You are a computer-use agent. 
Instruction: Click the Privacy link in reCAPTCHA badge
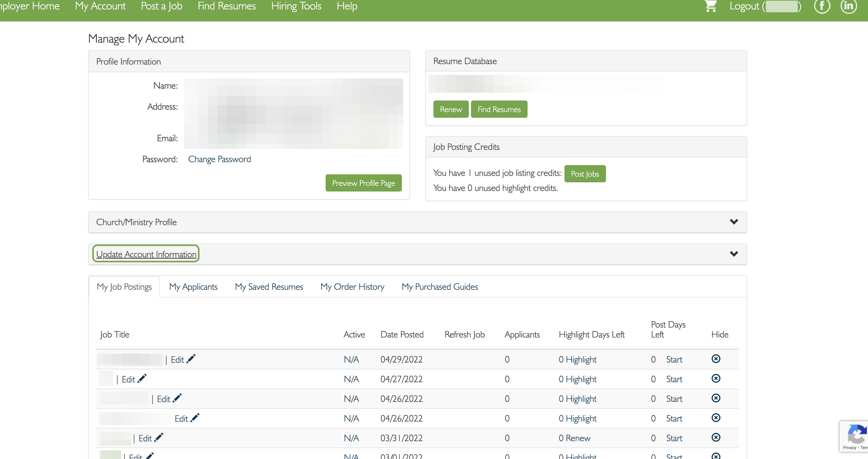pos(849,448)
